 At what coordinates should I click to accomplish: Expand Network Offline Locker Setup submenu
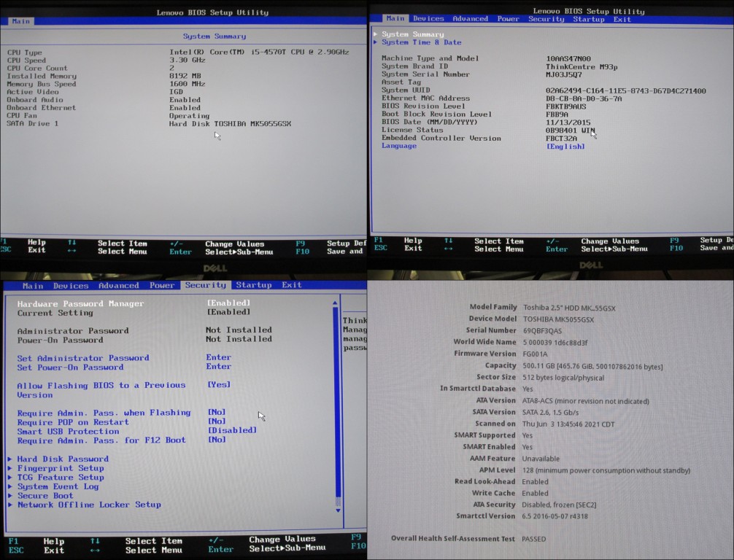[90, 505]
